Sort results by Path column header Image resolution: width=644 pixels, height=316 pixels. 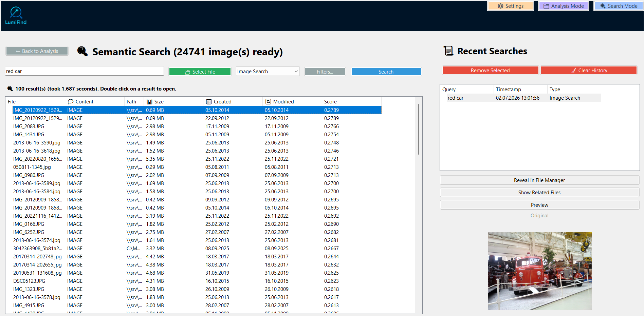click(134, 102)
